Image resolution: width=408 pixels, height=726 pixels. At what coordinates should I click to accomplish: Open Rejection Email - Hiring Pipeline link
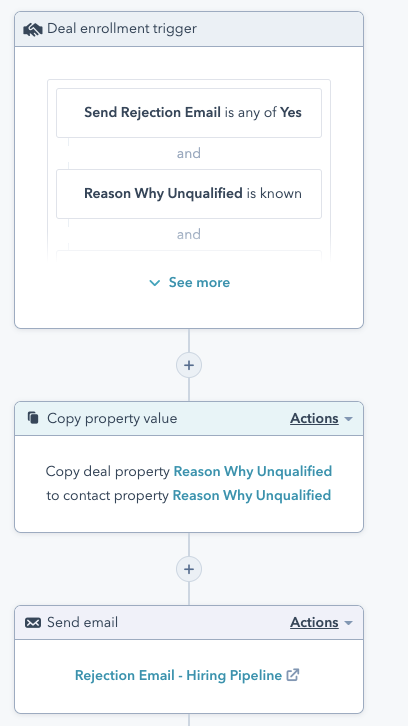(178, 676)
